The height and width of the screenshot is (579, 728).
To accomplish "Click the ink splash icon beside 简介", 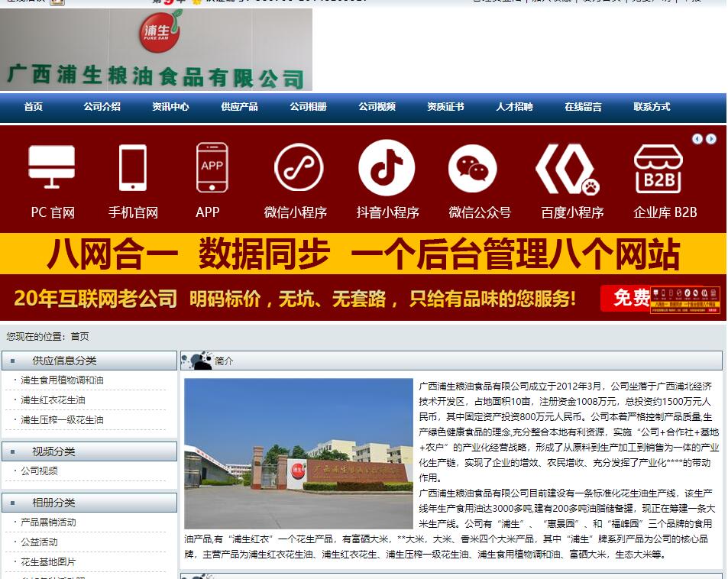I will coord(197,361).
